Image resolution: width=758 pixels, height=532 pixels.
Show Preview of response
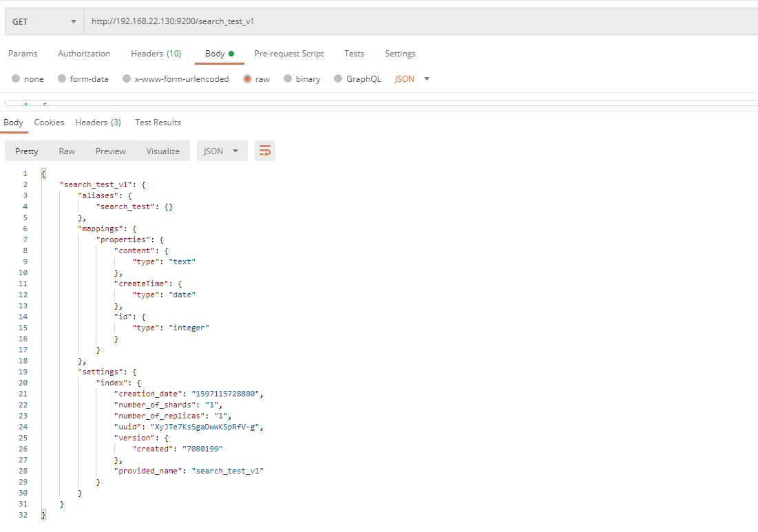(x=111, y=151)
